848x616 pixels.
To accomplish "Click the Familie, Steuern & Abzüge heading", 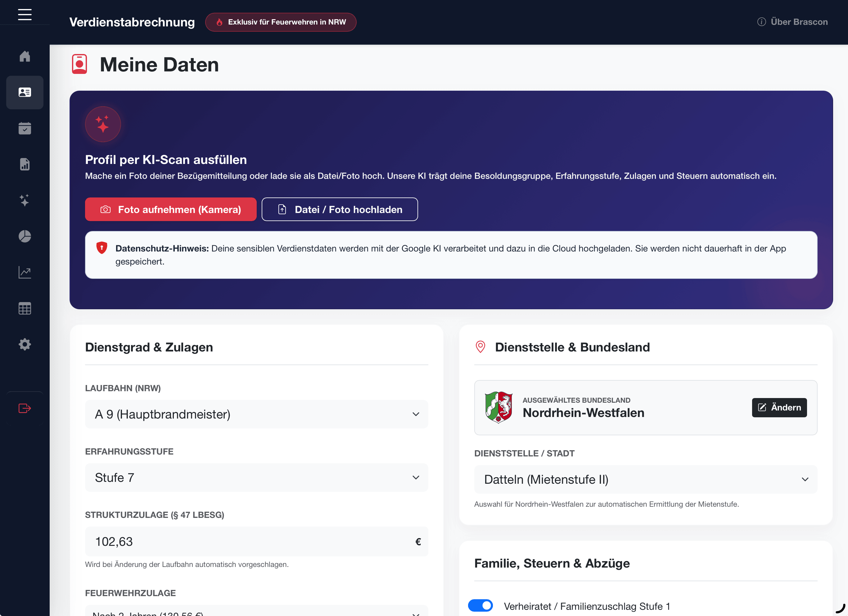I will (552, 563).
